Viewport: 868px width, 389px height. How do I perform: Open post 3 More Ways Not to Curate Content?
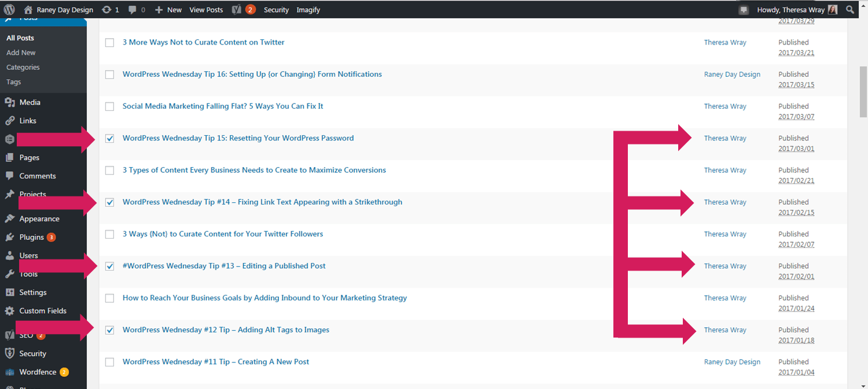(x=204, y=42)
